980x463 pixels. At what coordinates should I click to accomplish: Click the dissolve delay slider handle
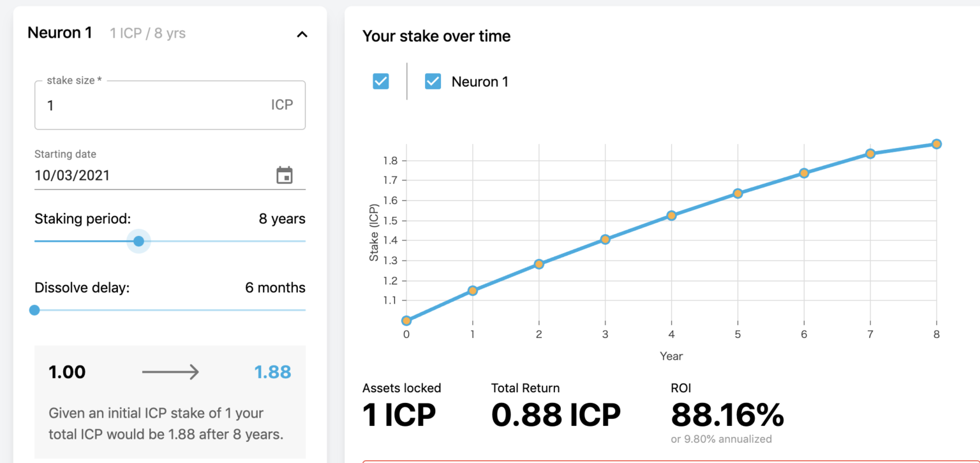point(34,310)
